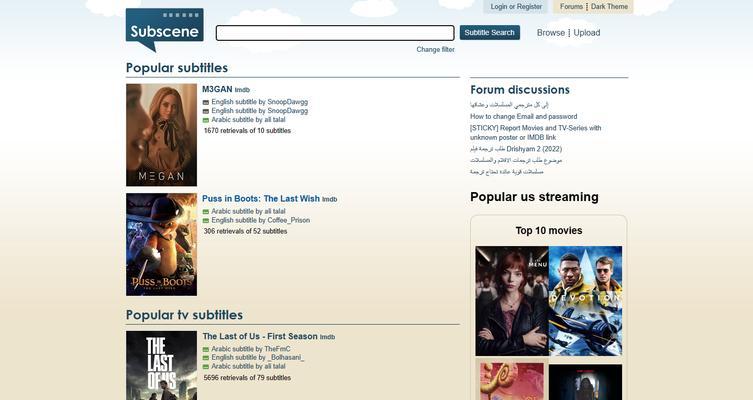Click '5696 retrievals of 79 subtitles' text

pos(247,378)
